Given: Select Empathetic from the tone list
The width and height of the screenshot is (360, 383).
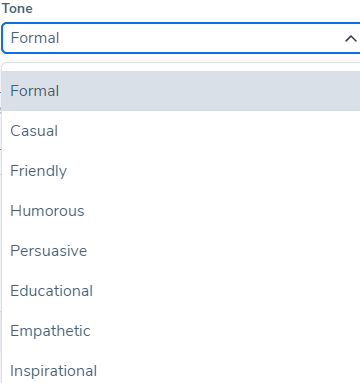Looking at the screenshot, I should pos(181,331).
